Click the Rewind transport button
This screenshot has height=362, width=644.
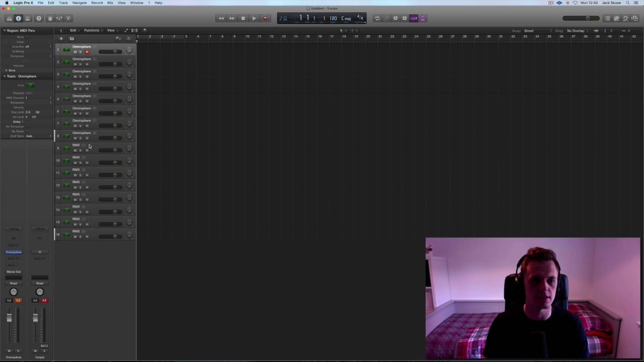tap(221, 19)
